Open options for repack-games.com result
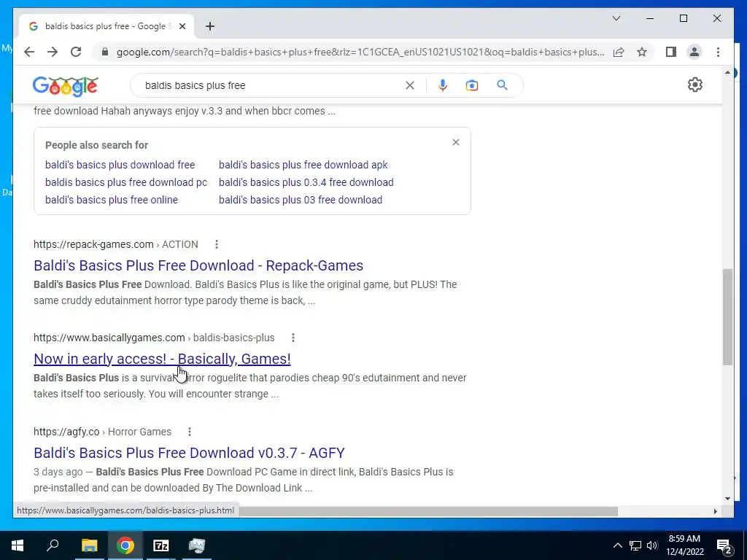This screenshot has height=560, width=747. pos(216,244)
